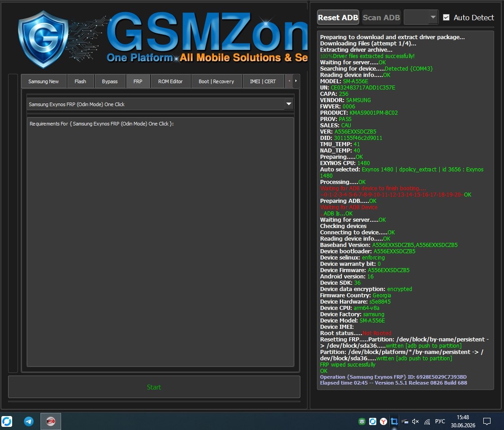Screen dimensions: 504x430
Task: Click the GSMZone shield logo
Action: (x=43, y=39)
